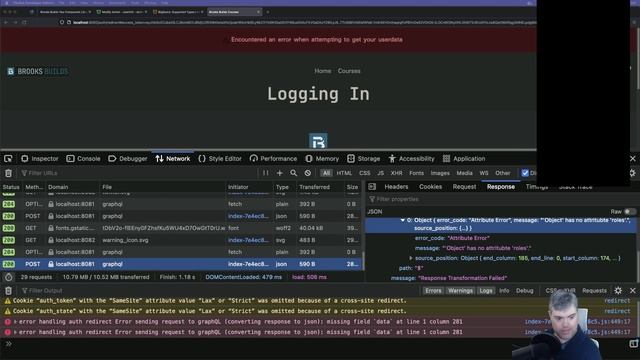Image resolution: width=640 pixels, height=360 pixels.
Task: Click the auth_token cookie warning message
Action: 209,301
